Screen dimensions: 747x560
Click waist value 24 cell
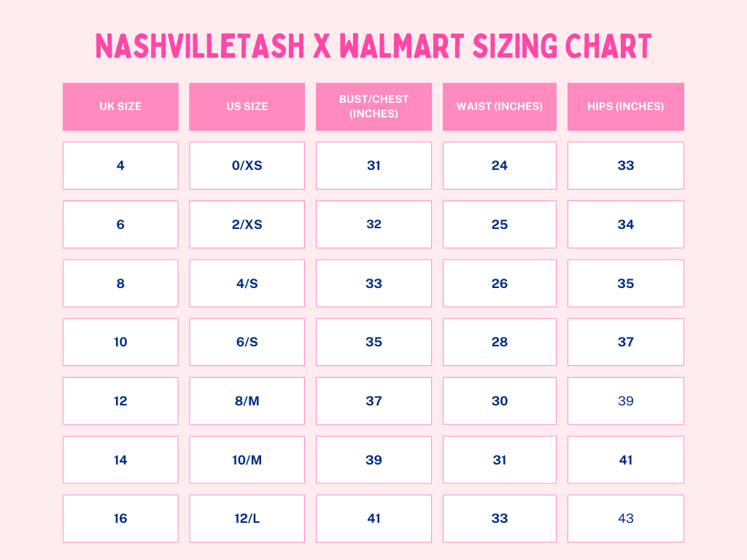(500, 166)
